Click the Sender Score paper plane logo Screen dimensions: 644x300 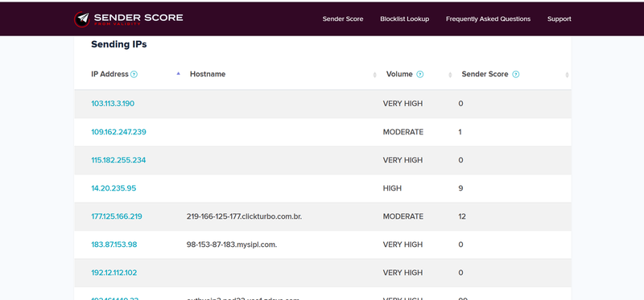(82, 18)
